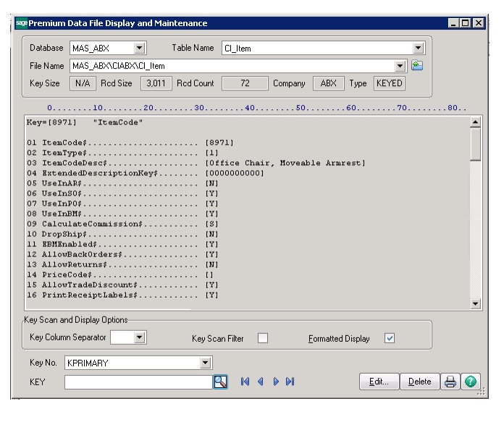This screenshot has height=438, width=504.
Task: Select the 03 ItemCodeDesc$ row
Action: coord(196,163)
